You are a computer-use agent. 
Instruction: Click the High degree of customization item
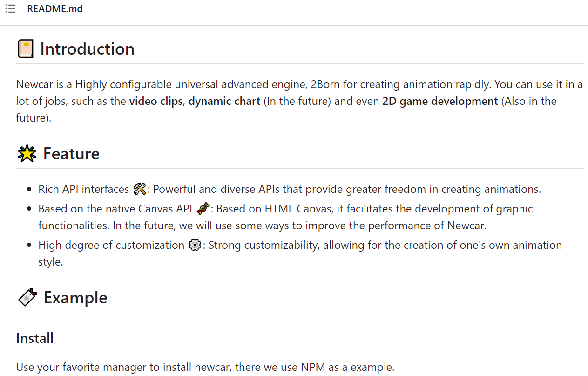[x=300, y=253]
